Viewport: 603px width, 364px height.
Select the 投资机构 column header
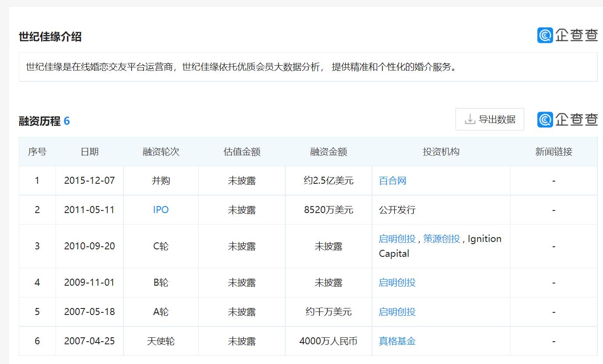(x=440, y=151)
